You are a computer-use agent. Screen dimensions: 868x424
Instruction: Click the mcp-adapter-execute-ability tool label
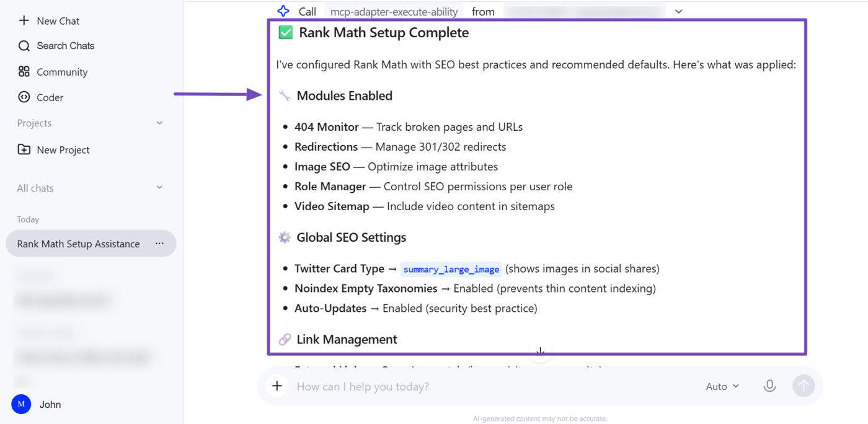click(x=394, y=12)
